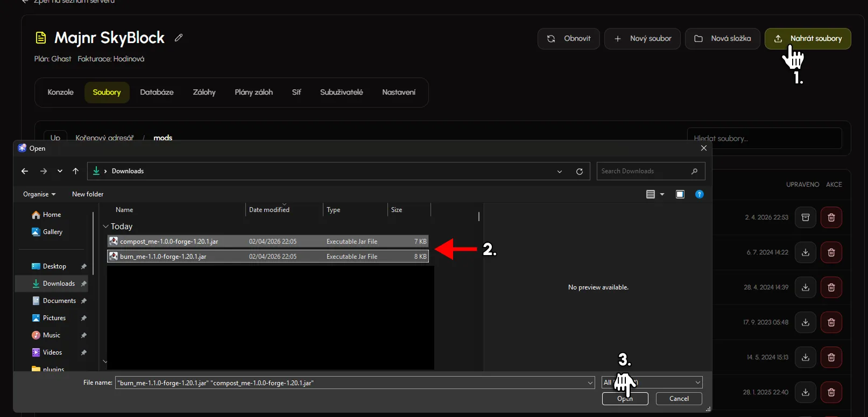This screenshot has width=868, height=417.
Task: Open the Síť tab
Action: [296, 93]
